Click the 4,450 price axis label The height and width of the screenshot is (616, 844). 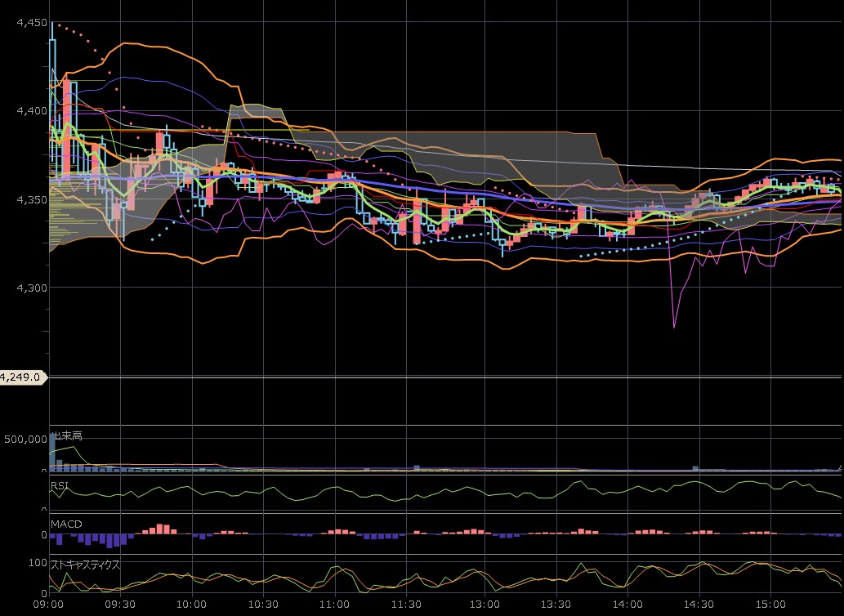tap(33, 23)
